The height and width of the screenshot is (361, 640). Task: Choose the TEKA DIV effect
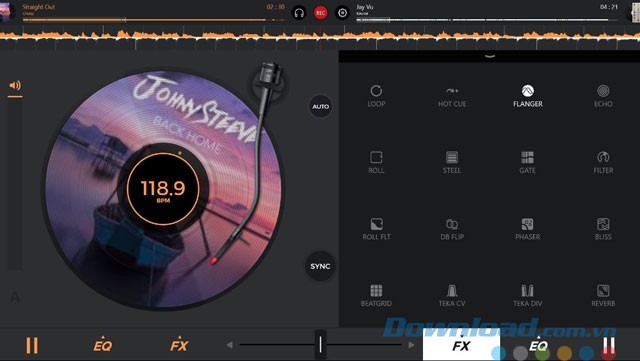click(527, 296)
